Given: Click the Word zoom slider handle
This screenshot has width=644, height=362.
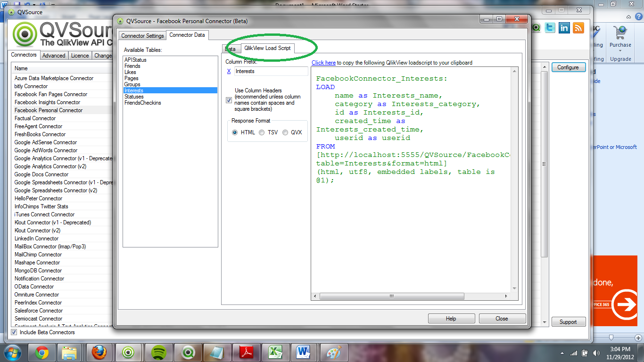Looking at the screenshot, I should 611,337.
